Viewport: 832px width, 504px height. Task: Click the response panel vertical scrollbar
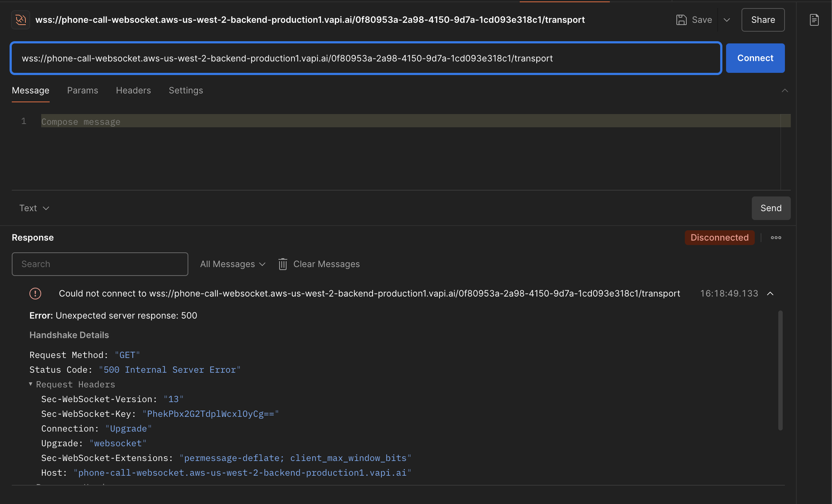point(780,370)
